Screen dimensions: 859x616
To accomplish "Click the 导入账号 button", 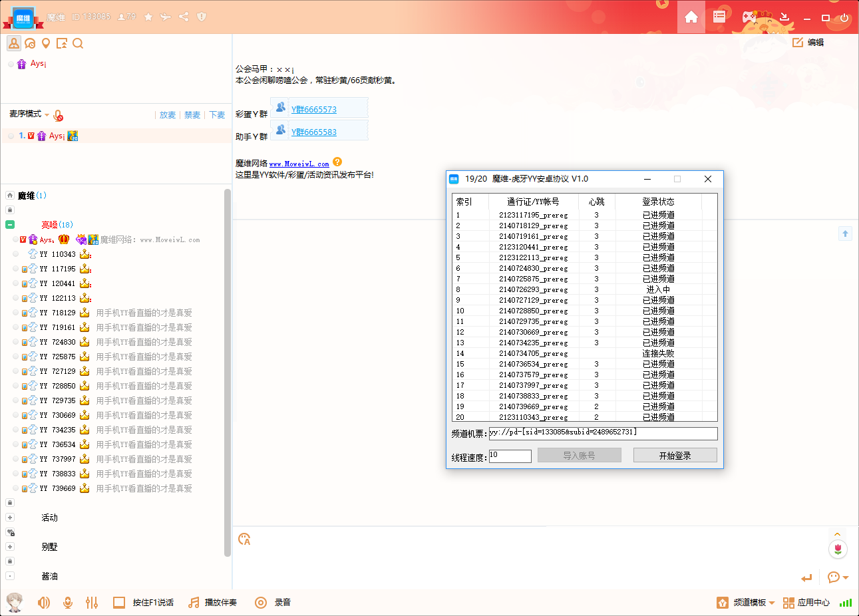I will [579, 455].
